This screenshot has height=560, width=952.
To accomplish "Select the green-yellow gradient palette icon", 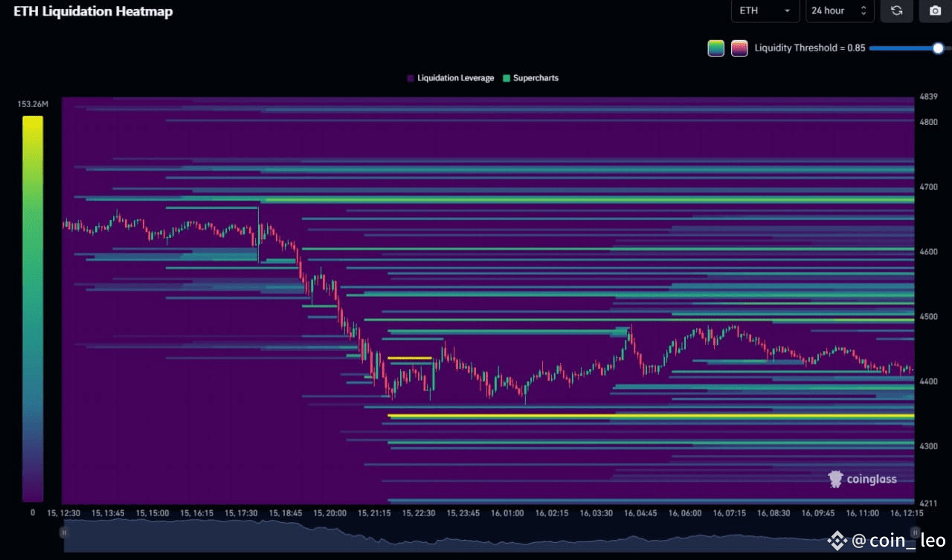I will [715, 48].
